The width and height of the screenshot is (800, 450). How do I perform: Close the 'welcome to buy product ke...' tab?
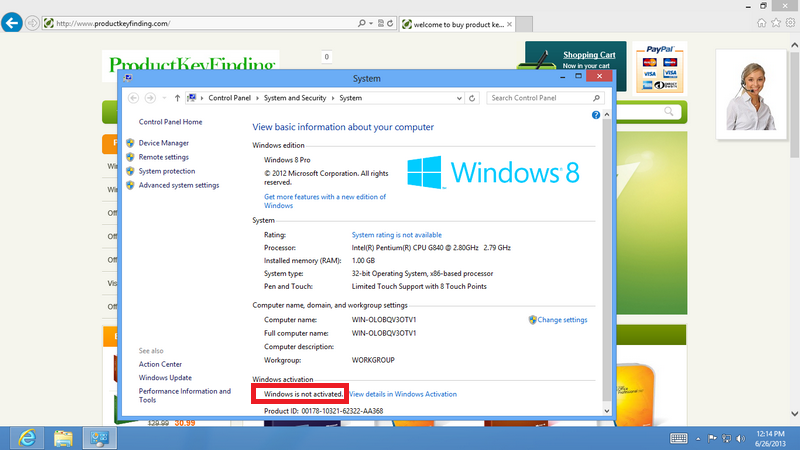point(509,24)
